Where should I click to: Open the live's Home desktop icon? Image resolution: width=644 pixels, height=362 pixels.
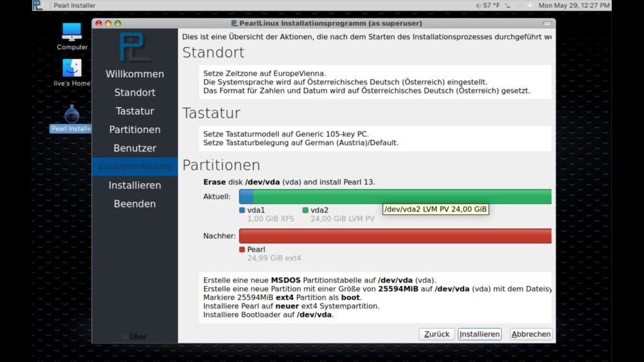[x=72, y=68]
